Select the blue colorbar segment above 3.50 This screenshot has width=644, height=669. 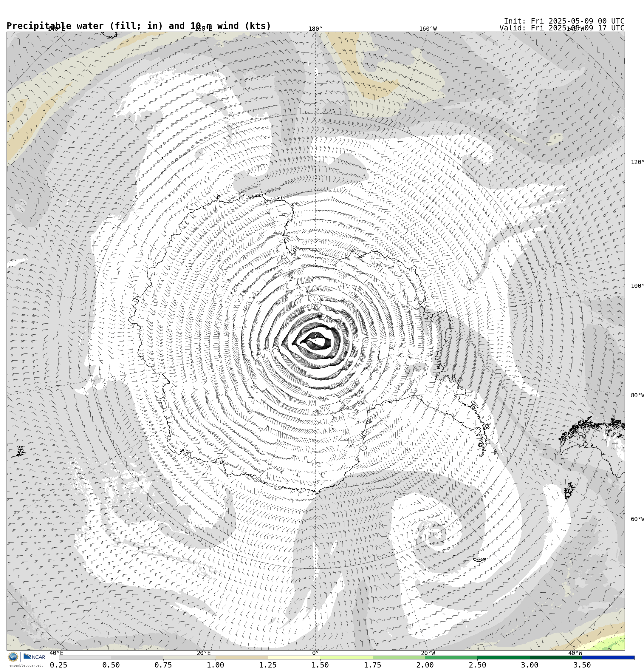tap(608, 657)
